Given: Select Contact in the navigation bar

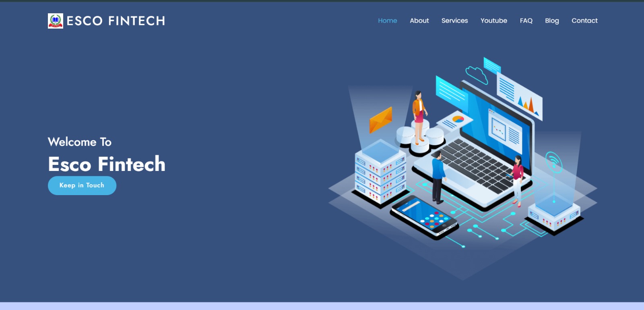Looking at the screenshot, I should tap(584, 21).
